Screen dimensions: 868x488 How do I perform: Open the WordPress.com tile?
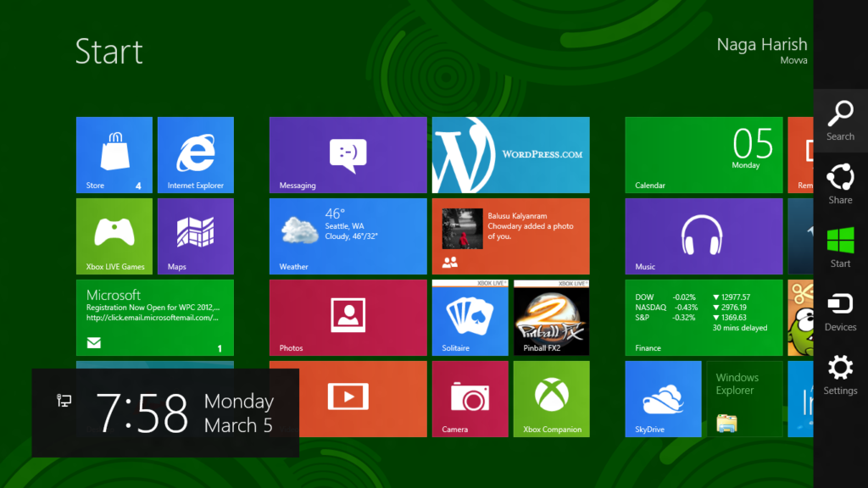click(x=511, y=155)
